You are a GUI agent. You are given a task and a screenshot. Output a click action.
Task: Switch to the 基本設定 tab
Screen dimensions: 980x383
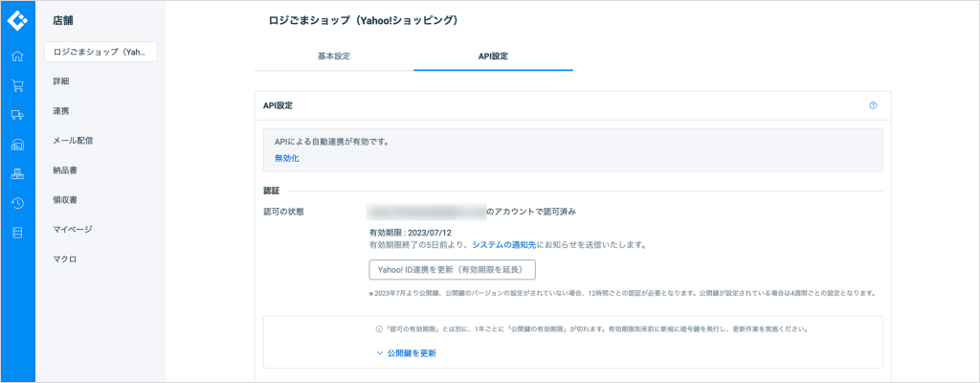coord(333,56)
